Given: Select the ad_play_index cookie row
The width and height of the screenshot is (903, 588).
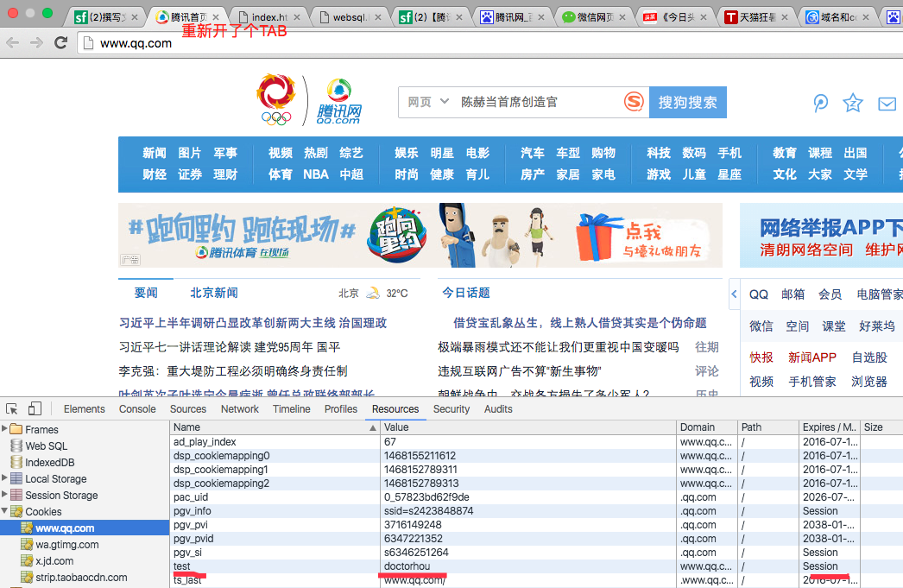Looking at the screenshot, I should pos(536,442).
